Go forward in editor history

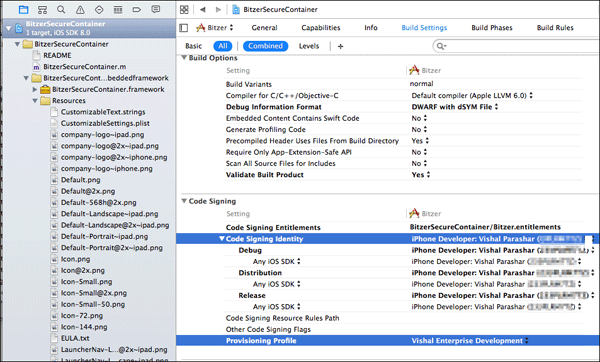coord(218,10)
